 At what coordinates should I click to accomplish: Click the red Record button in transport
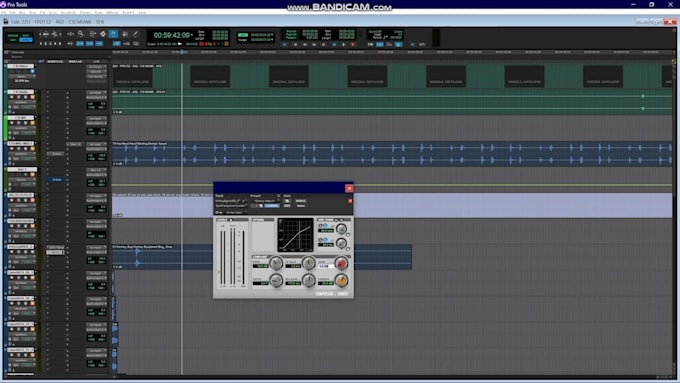(x=353, y=44)
